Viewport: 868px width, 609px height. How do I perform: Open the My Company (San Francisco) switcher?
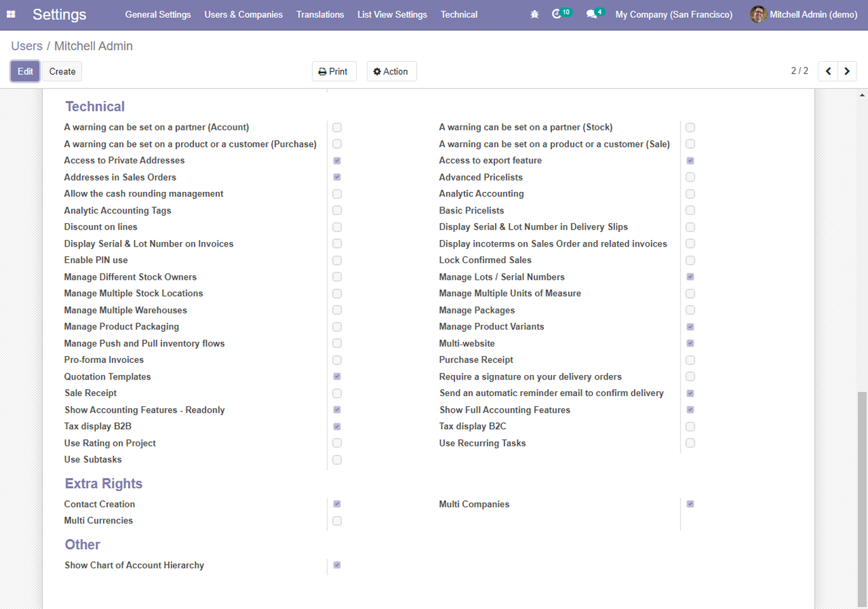[674, 15]
